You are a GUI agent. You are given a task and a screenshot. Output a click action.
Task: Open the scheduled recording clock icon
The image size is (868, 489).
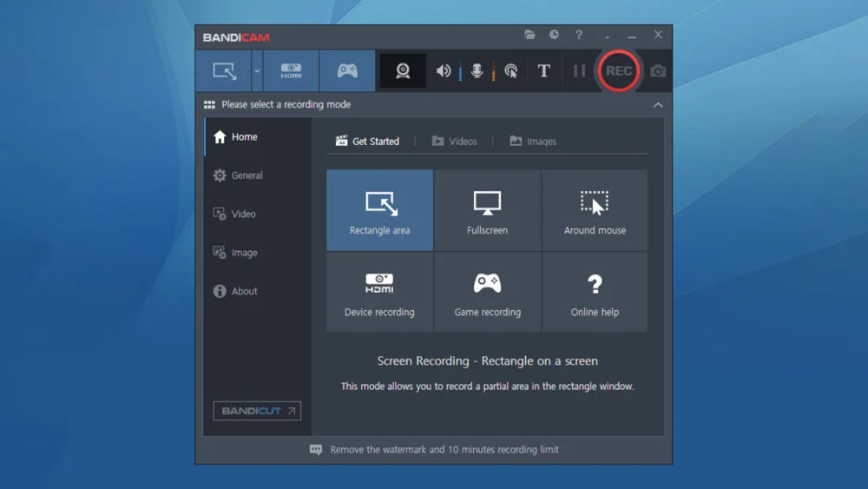[x=554, y=35]
